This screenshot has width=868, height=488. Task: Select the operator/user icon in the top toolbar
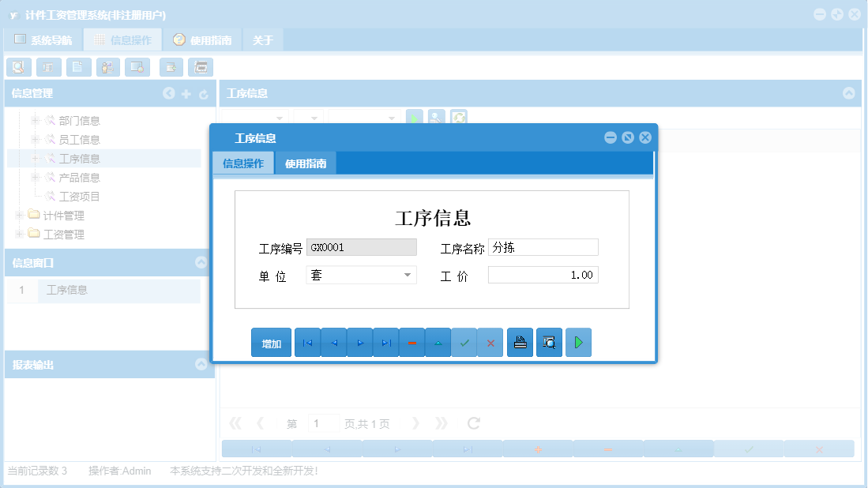[107, 67]
